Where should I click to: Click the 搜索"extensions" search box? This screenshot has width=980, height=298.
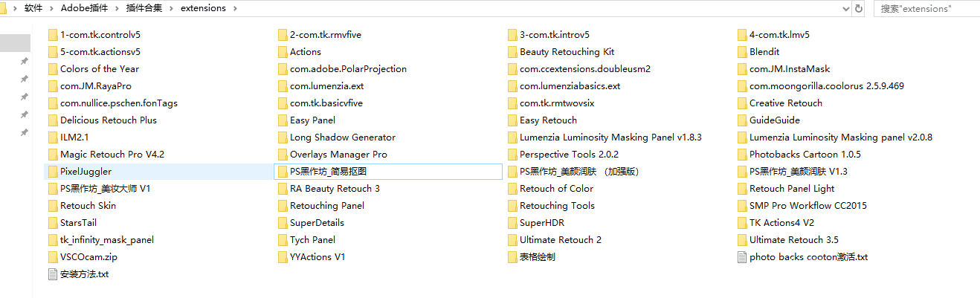pos(926,8)
